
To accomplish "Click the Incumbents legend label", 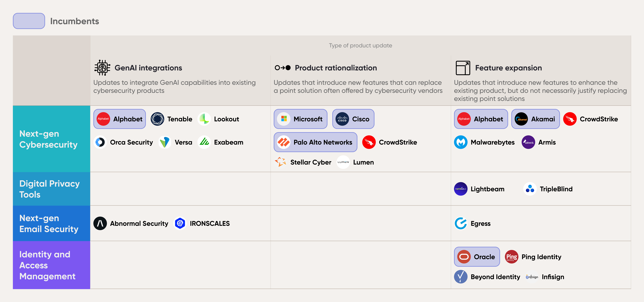I will [x=74, y=21].
